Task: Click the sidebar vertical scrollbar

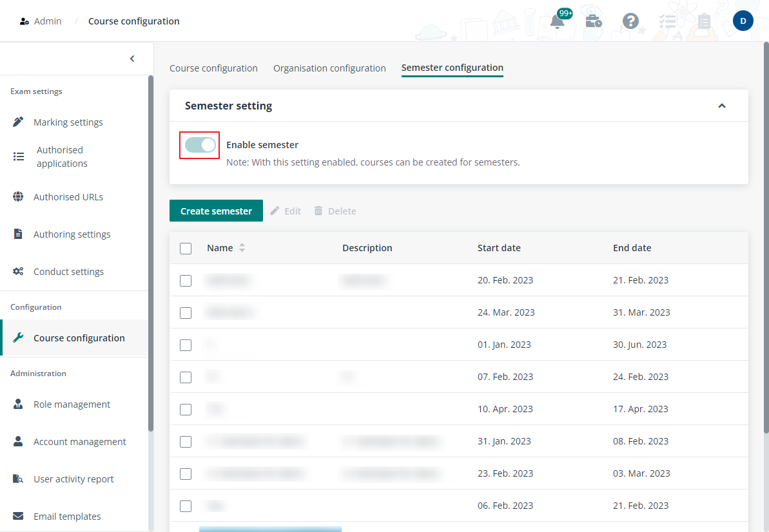Action: tap(151, 253)
